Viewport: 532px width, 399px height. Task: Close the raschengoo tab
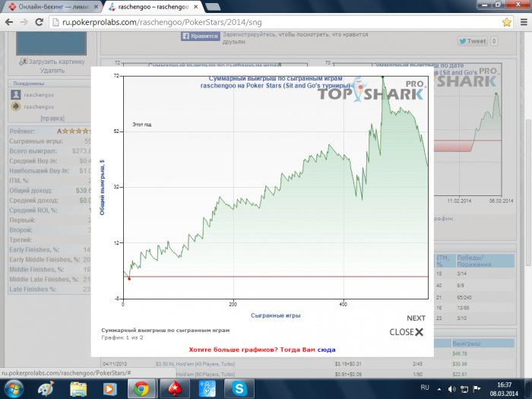[x=195, y=6]
